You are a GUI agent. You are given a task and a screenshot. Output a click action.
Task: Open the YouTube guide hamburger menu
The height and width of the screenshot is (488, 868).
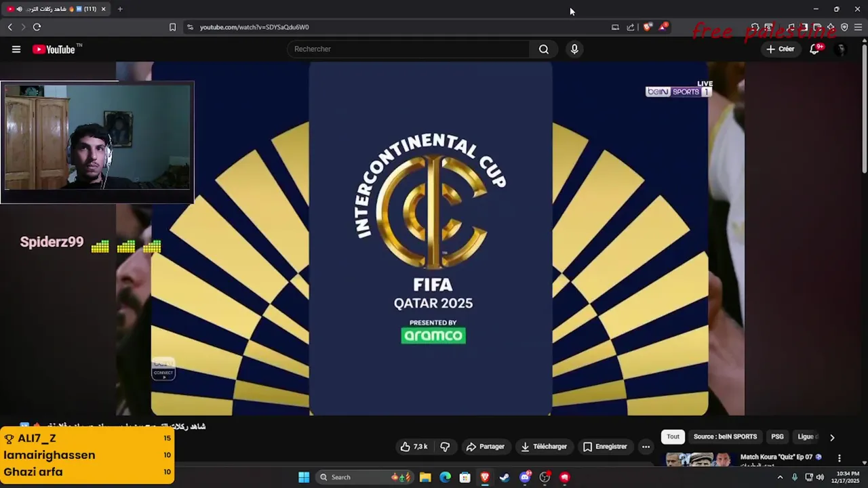tap(16, 49)
